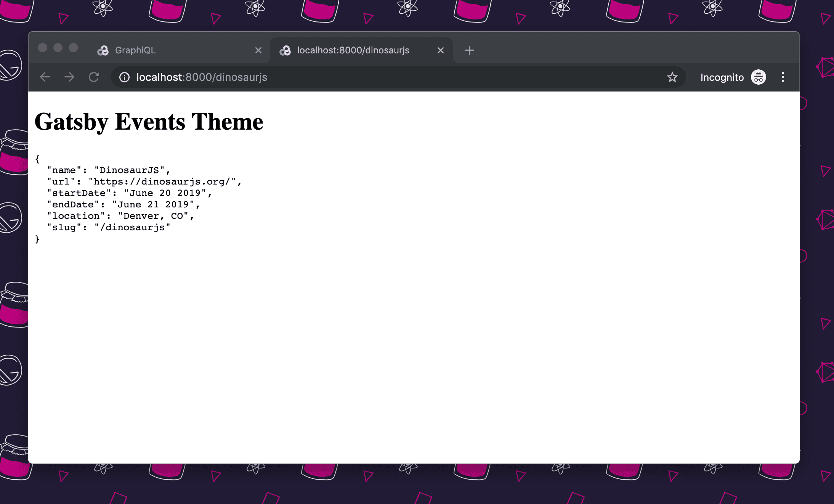Open the Chrome three-dot menu
This screenshot has width=834, height=504.
[x=783, y=77]
